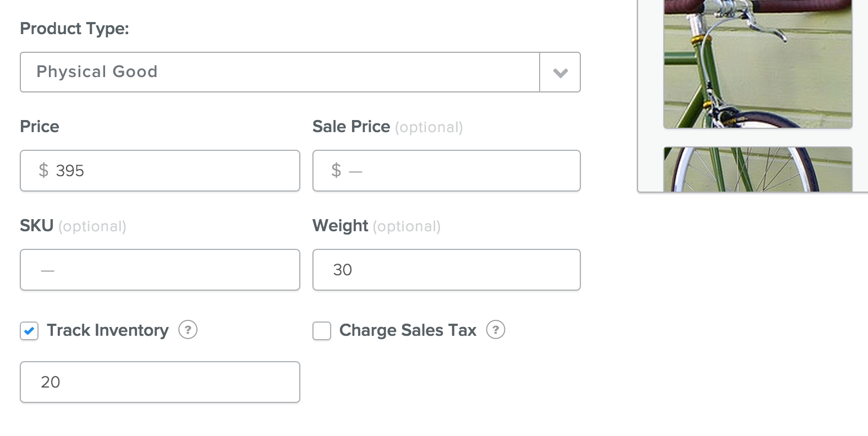Click the SKU label text
Screen dimensions: 868x436
click(x=37, y=226)
